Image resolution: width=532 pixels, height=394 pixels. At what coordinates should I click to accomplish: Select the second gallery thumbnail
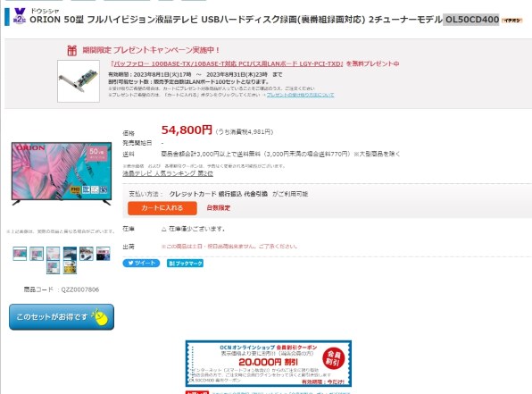pos(37,254)
